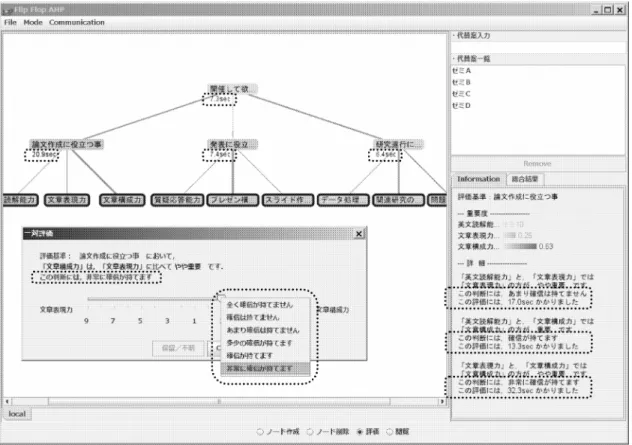This screenshot has width=632, height=445.
Task: Switch to the Information tab
Action: (x=478, y=179)
